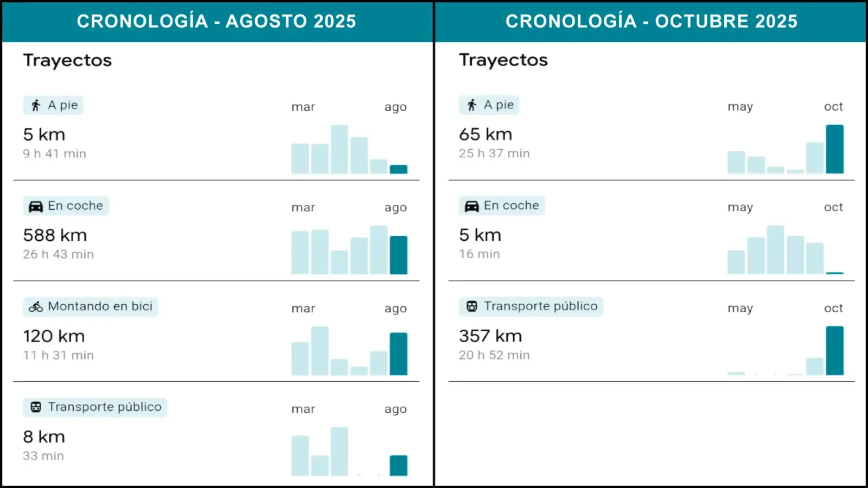
Task: Click the walking icon in the October panel
Action: [472, 105]
